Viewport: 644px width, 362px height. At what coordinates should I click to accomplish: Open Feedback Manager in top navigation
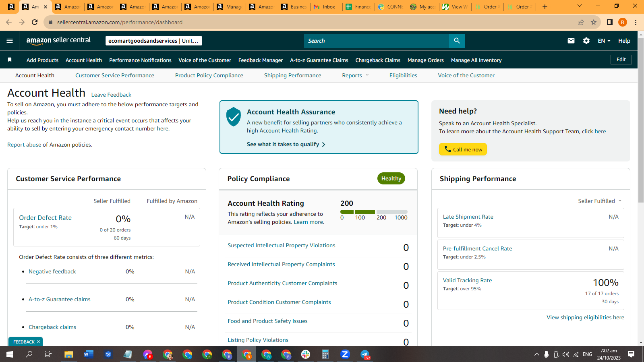click(x=261, y=60)
